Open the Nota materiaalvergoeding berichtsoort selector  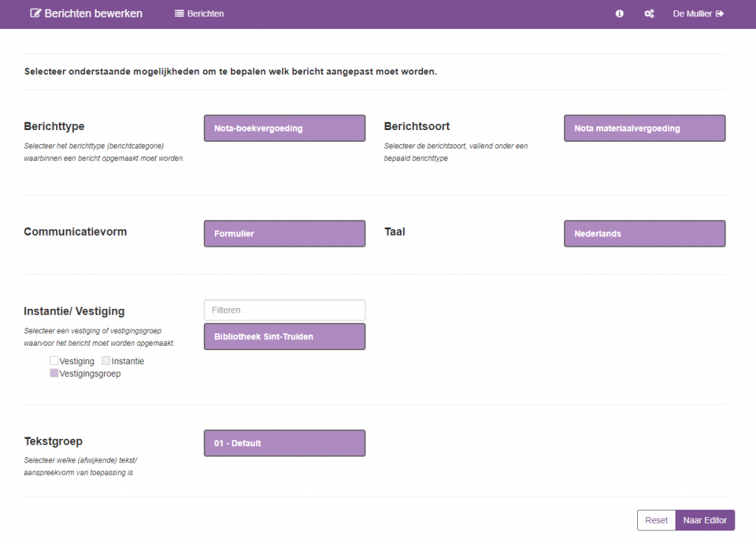[644, 129]
